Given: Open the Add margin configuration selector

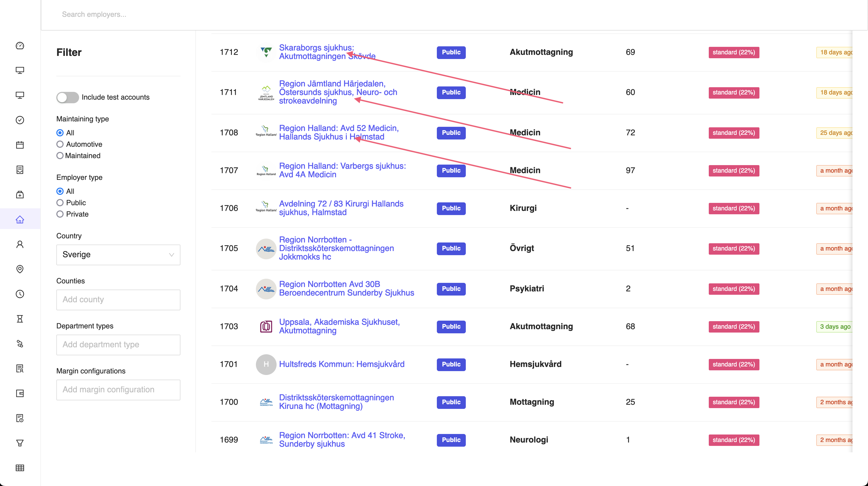Looking at the screenshot, I should pyautogui.click(x=118, y=389).
